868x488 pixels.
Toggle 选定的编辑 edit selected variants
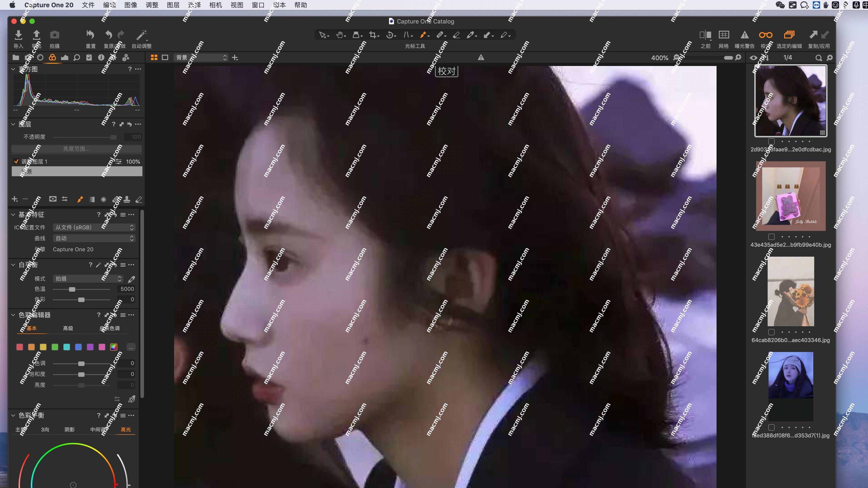tap(789, 35)
